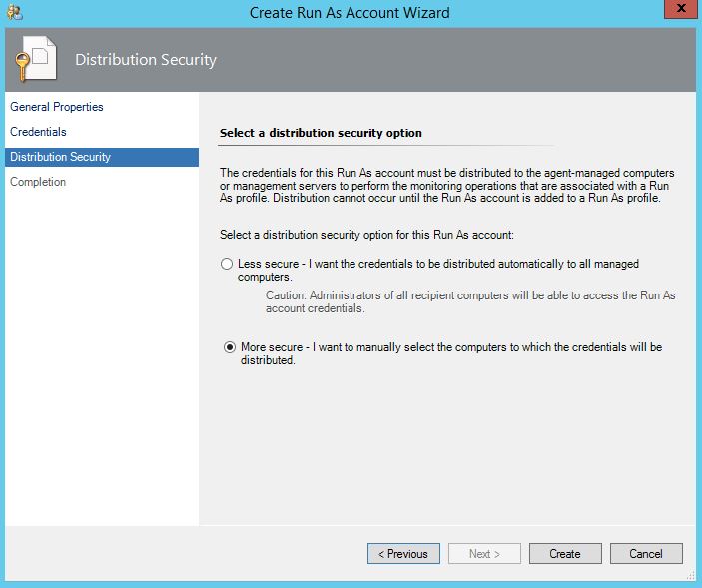Click the wizard icon in the title bar
This screenshot has height=588, width=702.
coord(13,13)
